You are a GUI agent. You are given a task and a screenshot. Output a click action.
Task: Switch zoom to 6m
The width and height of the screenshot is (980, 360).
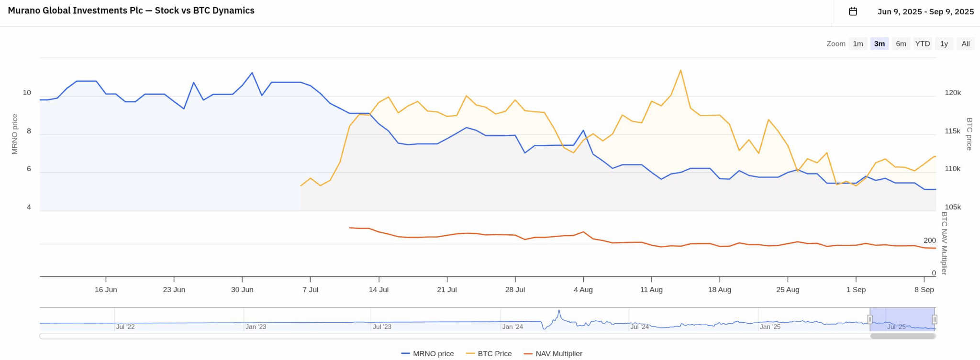point(901,44)
